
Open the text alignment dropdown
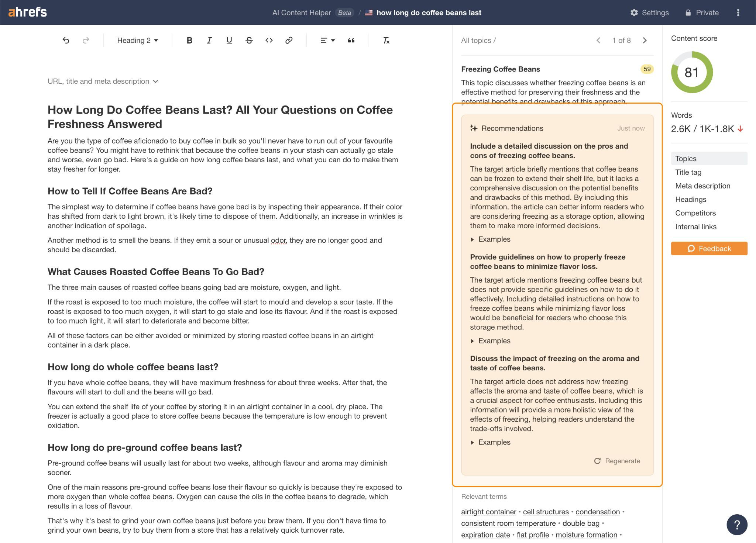point(327,40)
